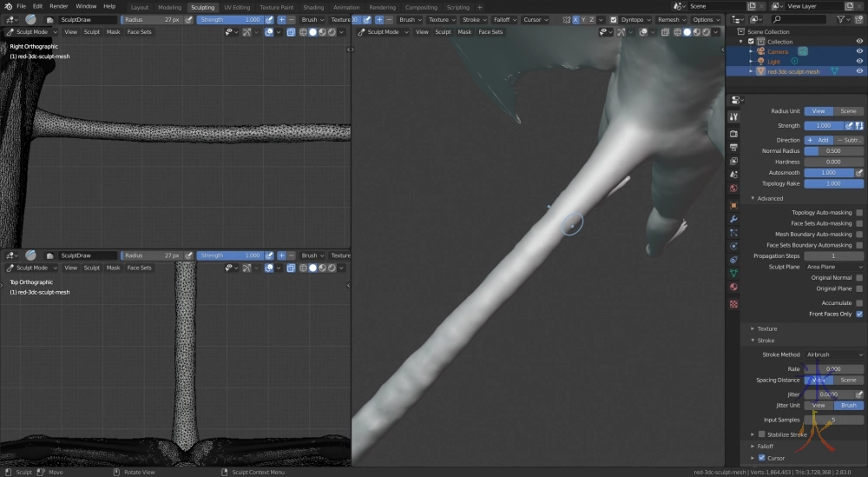The height and width of the screenshot is (477, 868).
Task: Open the World properties tab icon
Action: [733, 189]
